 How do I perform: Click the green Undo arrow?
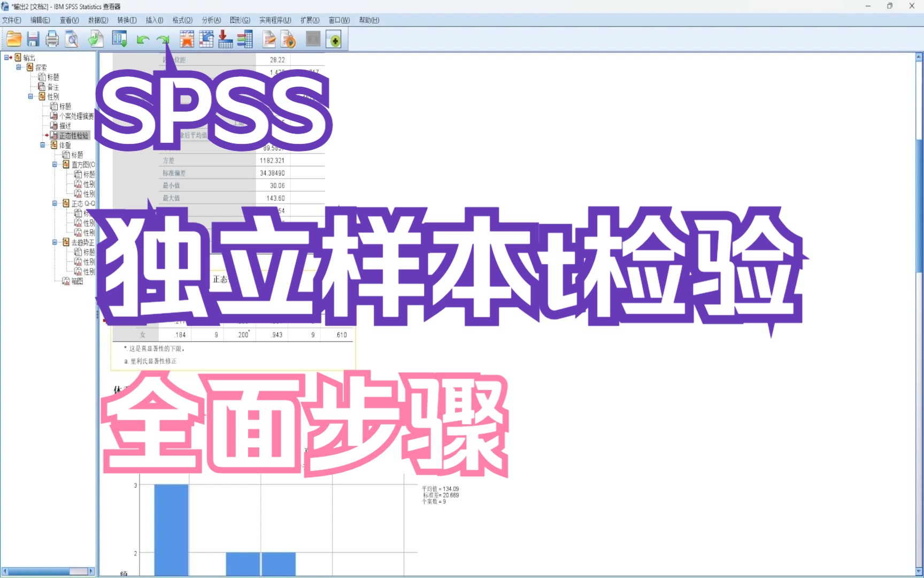point(143,40)
